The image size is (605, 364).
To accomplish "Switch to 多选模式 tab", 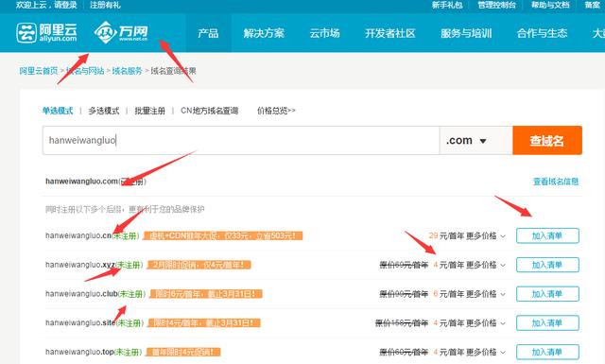I will click(x=104, y=111).
